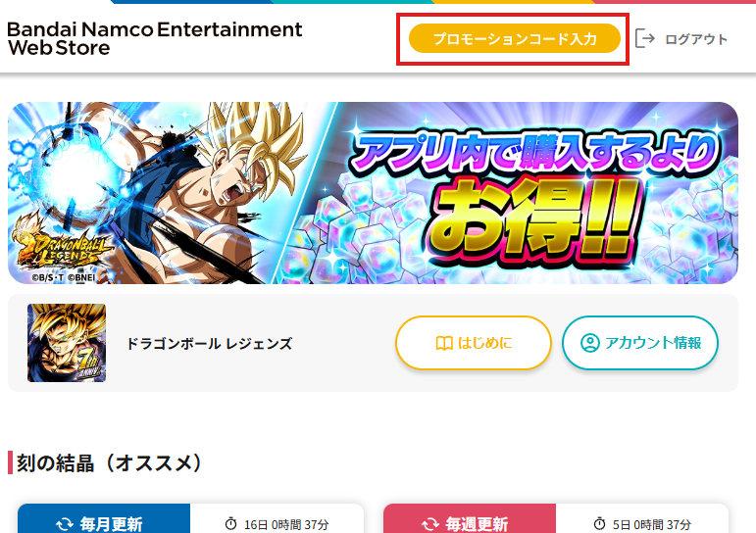Click the weekly refresh arrows icon
This screenshot has height=533, width=756.
[430, 524]
